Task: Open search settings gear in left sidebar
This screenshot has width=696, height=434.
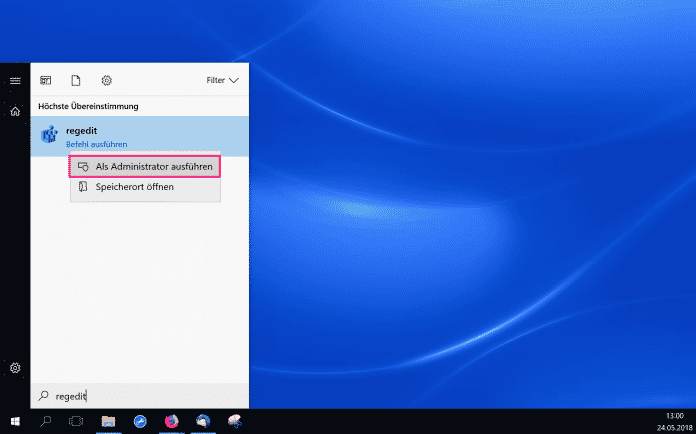Action: (x=15, y=368)
